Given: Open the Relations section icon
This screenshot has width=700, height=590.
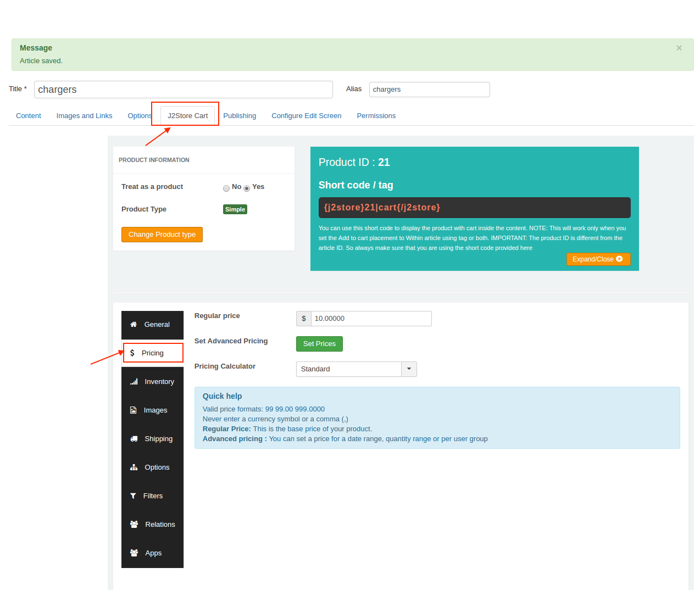Looking at the screenshot, I should point(134,524).
